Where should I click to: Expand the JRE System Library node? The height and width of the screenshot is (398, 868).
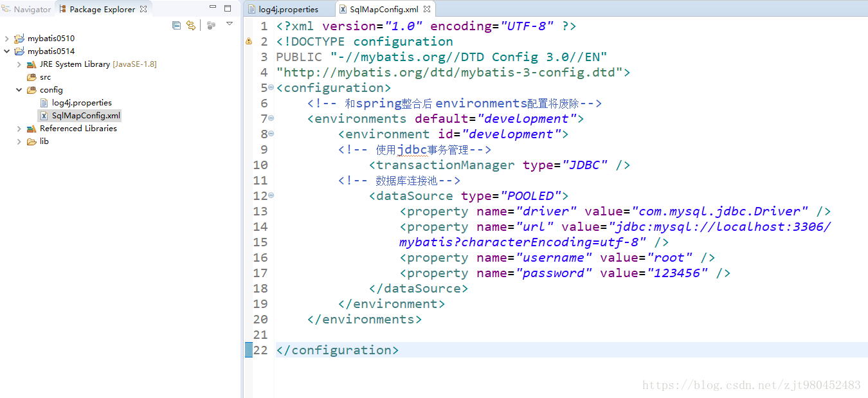click(x=19, y=64)
